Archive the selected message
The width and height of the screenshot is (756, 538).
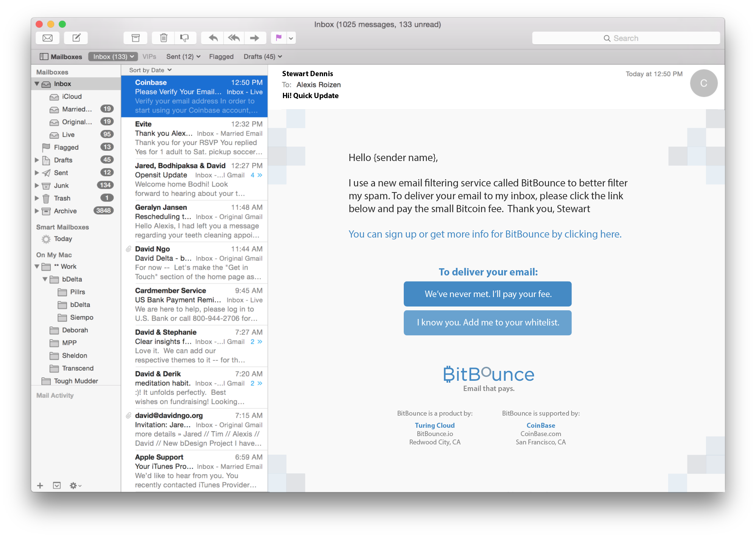136,38
